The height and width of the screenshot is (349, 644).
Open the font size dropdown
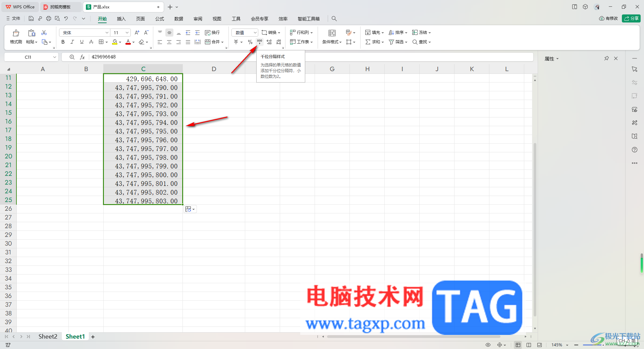[127, 33]
